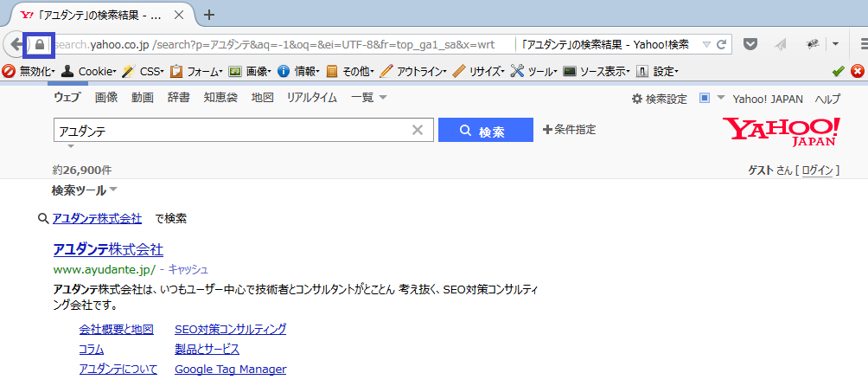
Task: Open the ソース表示 toolbar menu
Action: tap(597, 72)
